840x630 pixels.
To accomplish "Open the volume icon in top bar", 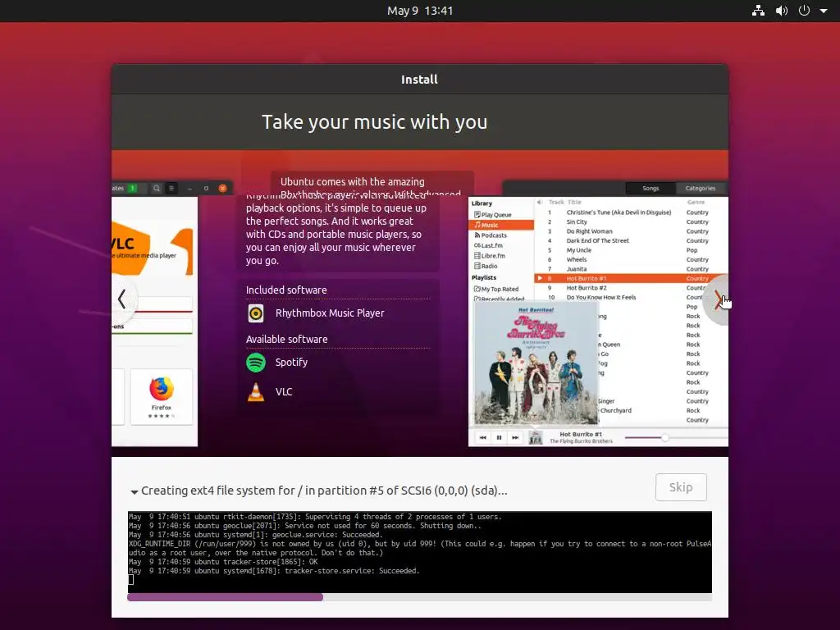I will pos(782,11).
